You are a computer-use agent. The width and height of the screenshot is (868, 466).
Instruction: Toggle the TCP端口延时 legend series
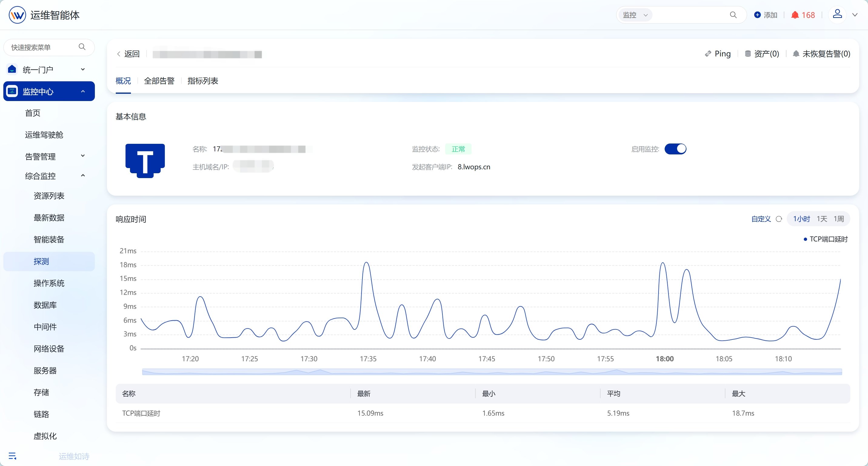coord(825,239)
